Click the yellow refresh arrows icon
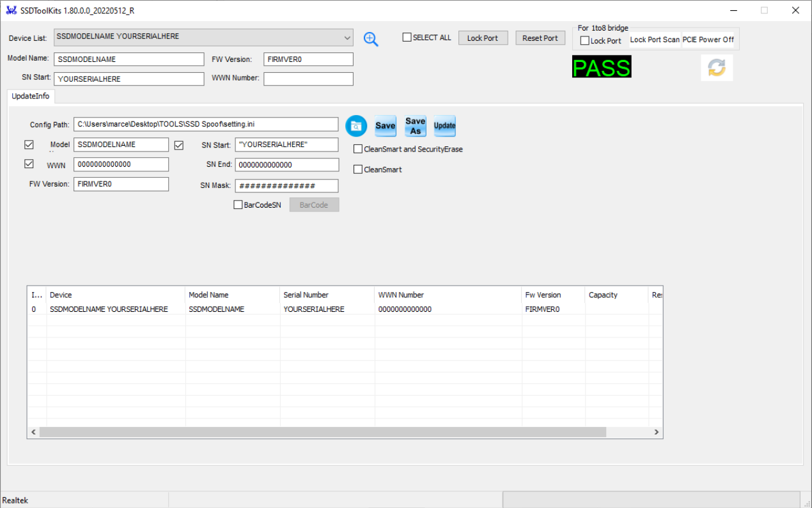 pos(717,68)
